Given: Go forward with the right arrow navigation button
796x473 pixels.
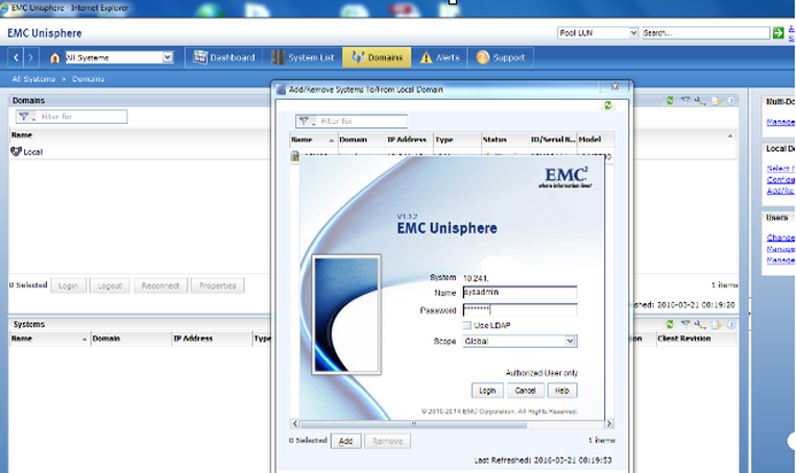Looking at the screenshot, I should [x=31, y=57].
